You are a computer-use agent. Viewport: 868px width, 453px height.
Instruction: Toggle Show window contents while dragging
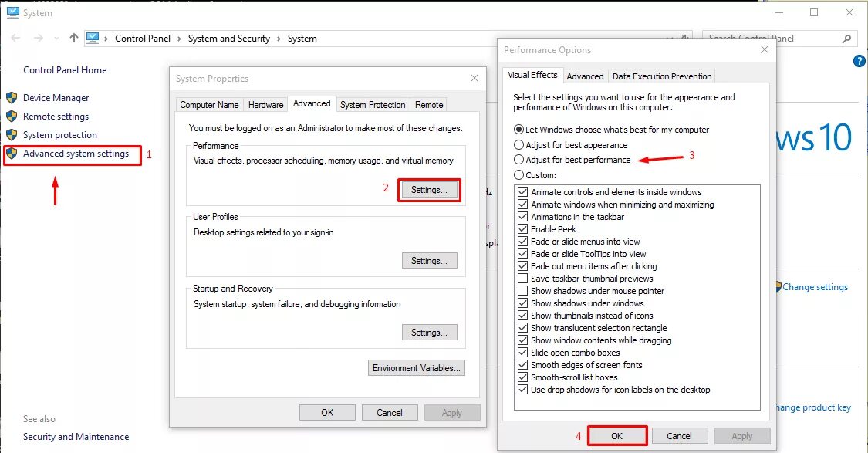tap(522, 340)
